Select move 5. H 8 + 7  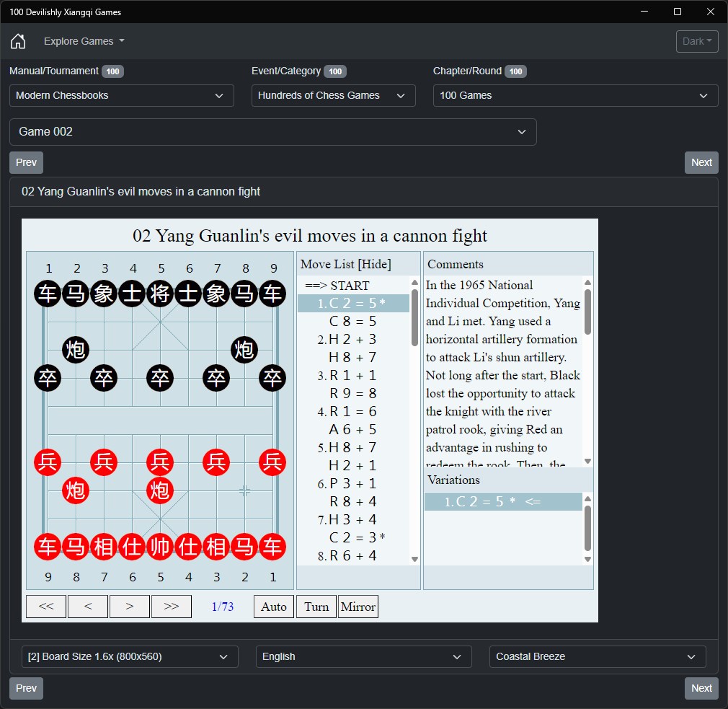pos(354,448)
